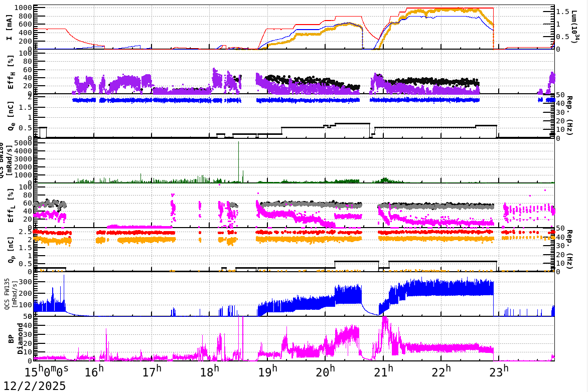Click the 20h time axis label
588x392 pixels.
326,371
